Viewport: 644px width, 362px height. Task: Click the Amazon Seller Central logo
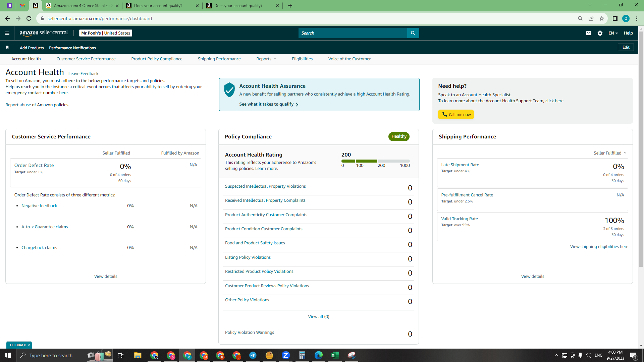coord(44,33)
